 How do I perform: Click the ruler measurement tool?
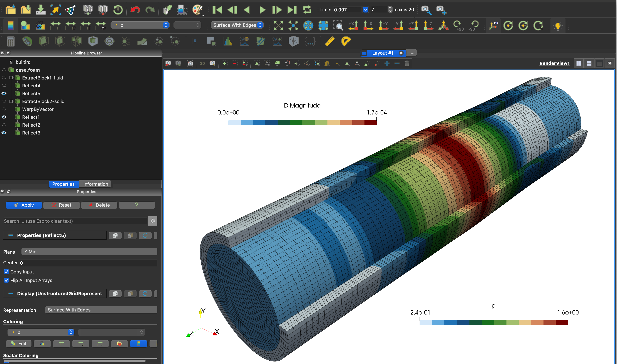coord(330,41)
